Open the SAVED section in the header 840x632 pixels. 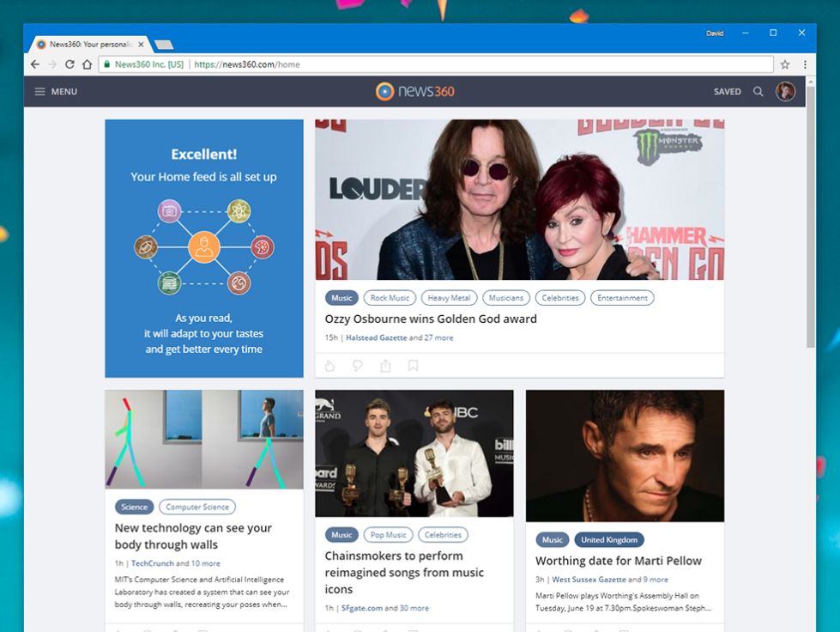[x=727, y=92]
